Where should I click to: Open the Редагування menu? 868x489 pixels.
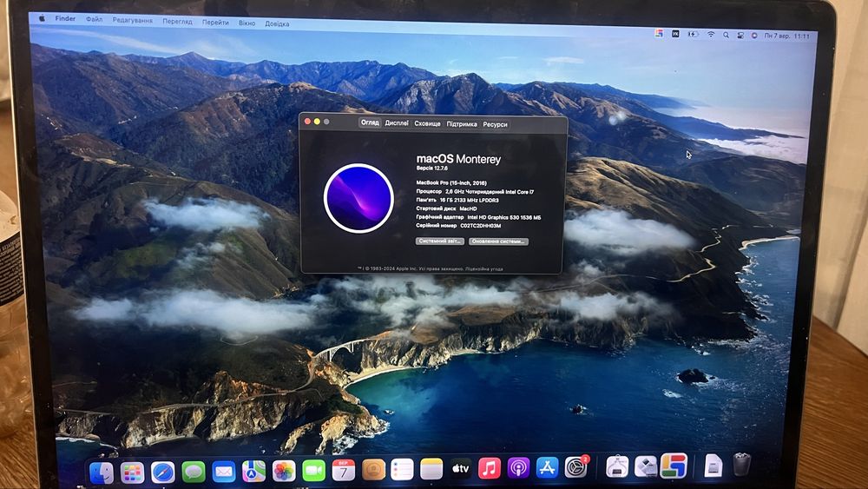coord(132,21)
